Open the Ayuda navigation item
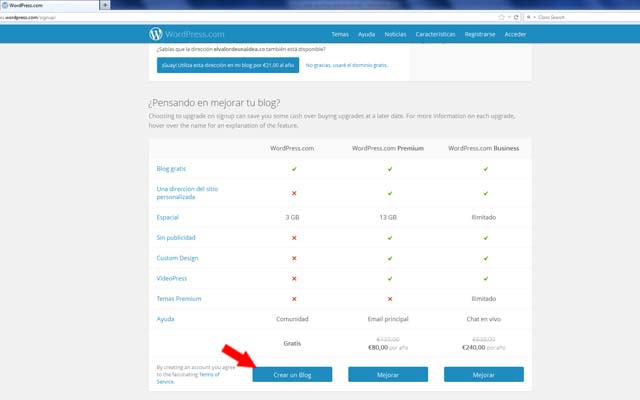640x400 pixels. [x=367, y=34]
